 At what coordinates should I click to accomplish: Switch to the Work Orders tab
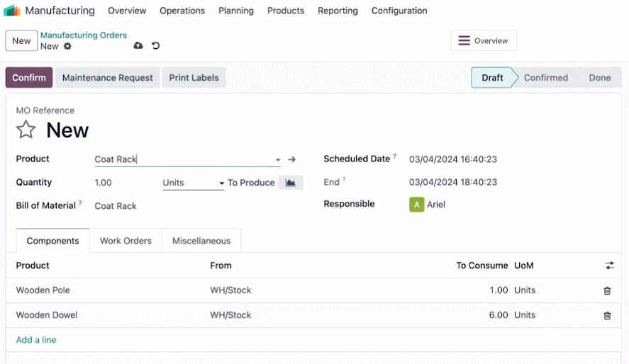click(126, 241)
